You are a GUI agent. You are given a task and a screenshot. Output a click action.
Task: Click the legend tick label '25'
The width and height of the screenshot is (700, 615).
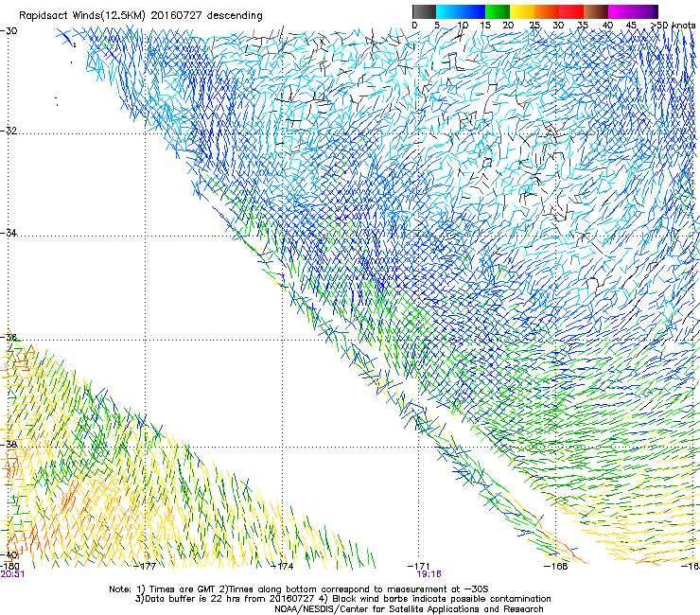point(534,26)
